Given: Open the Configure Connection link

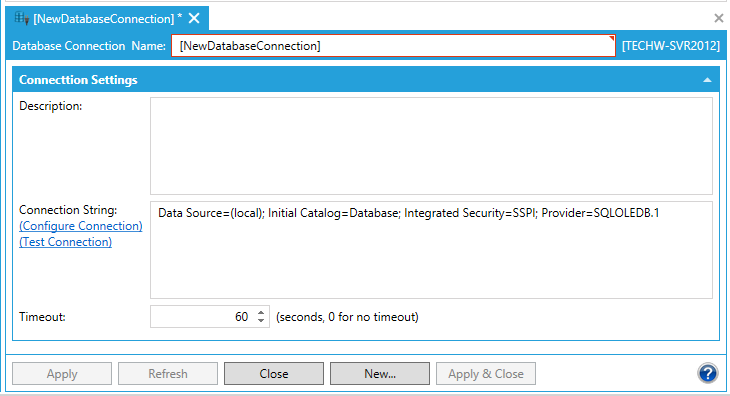Looking at the screenshot, I should tap(81, 226).
